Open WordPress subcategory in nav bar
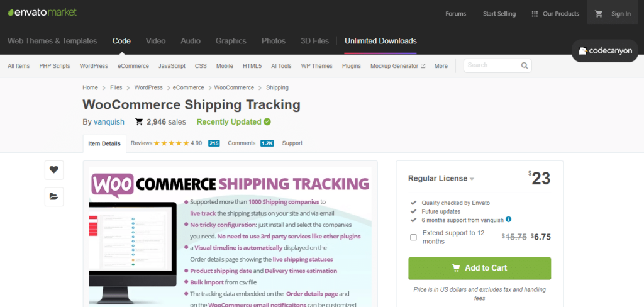Image resolution: width=644 pixels, height=307 pixels. click(94, 66)
